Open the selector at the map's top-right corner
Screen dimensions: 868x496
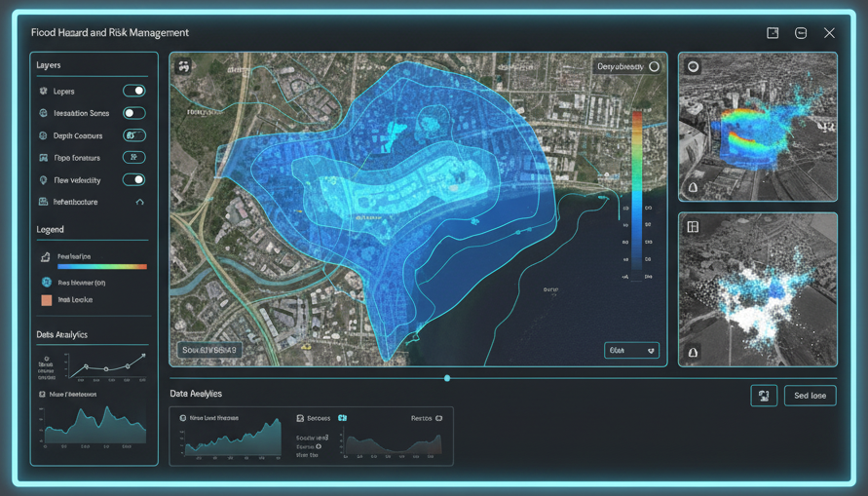tap(626, 66)
